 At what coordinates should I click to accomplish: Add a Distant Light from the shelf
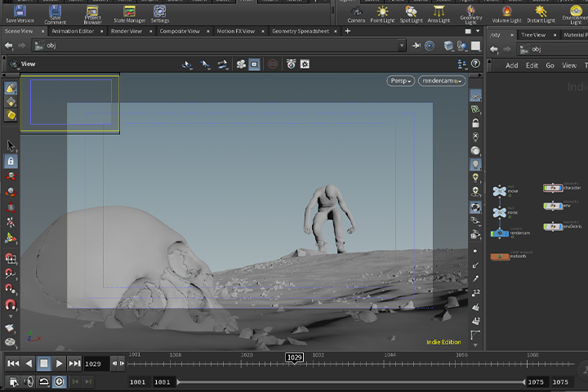click(541, 15)
